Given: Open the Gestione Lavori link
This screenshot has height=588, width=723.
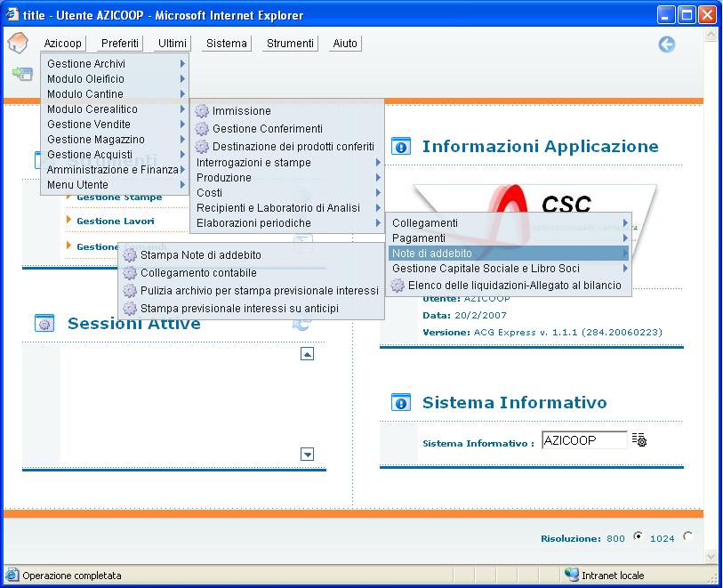Looking at the screenshot, I should 116,221.
